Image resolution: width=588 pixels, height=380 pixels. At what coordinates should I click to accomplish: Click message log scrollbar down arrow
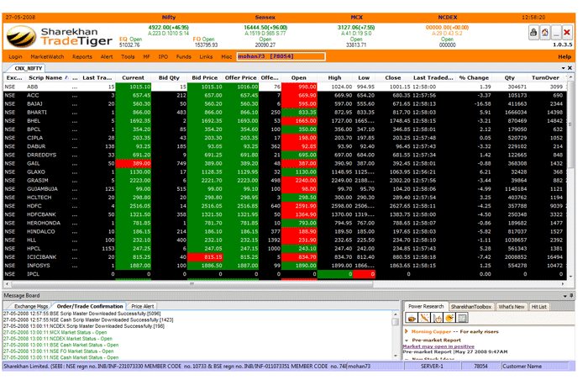(x=396, y=356)
